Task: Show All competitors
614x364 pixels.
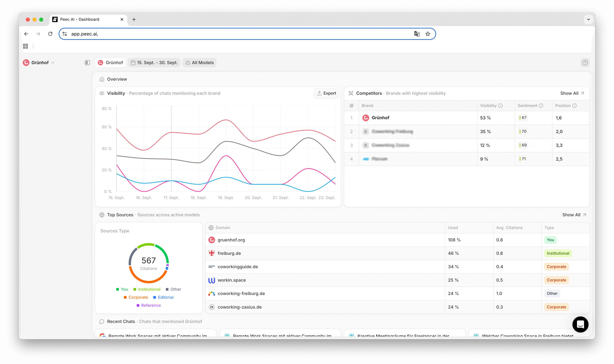Action: pyautogui.click(x=572, y=93)
